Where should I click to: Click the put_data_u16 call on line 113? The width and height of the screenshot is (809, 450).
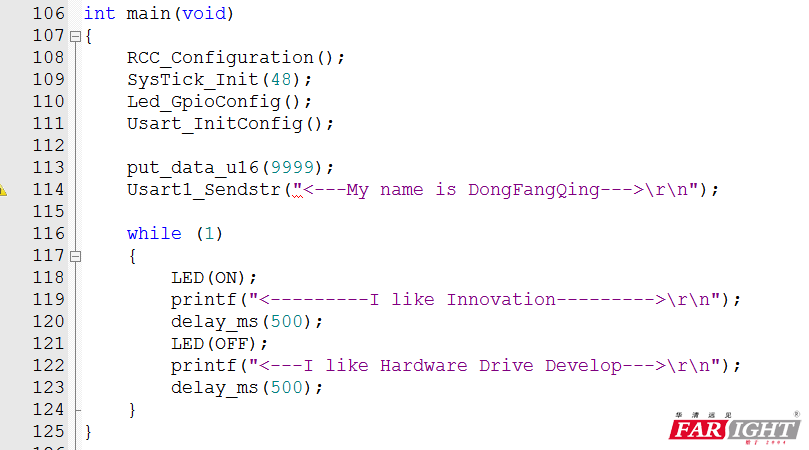[230, 168]
